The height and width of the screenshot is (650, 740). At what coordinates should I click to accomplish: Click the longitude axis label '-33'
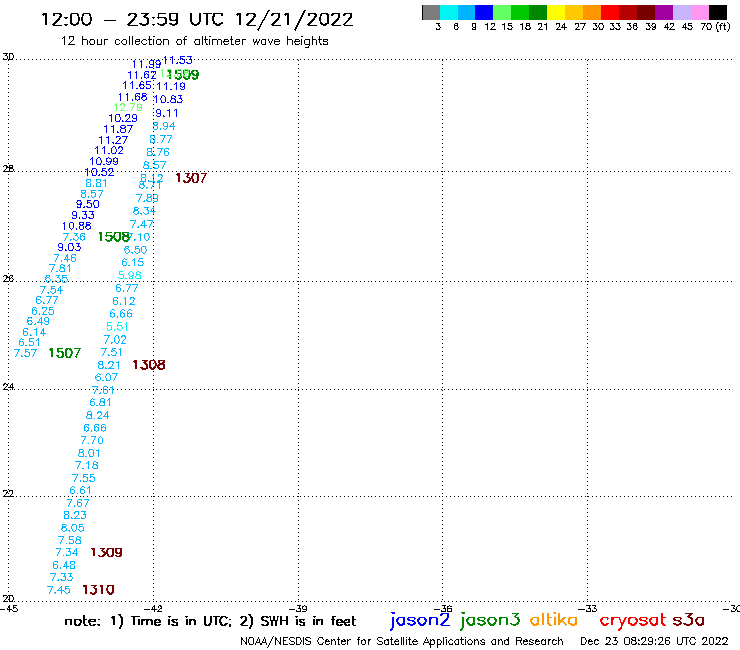[x=588, y=608]
